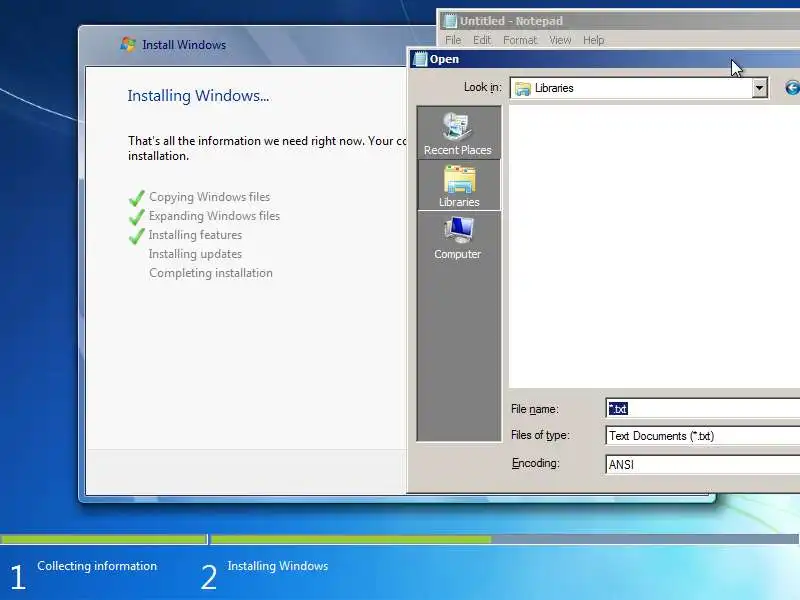Click the "File name:" label
Screen dimensions: 800x600
[x=535, y=409]
